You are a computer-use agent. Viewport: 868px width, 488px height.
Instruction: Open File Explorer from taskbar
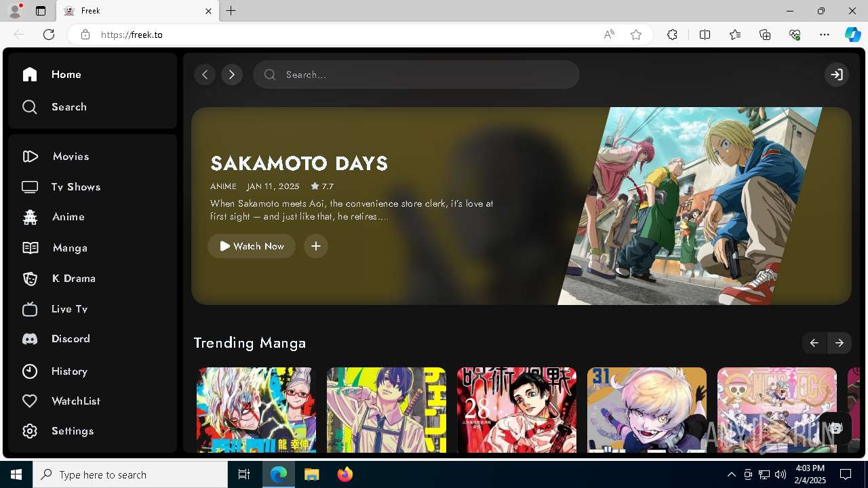311,474
